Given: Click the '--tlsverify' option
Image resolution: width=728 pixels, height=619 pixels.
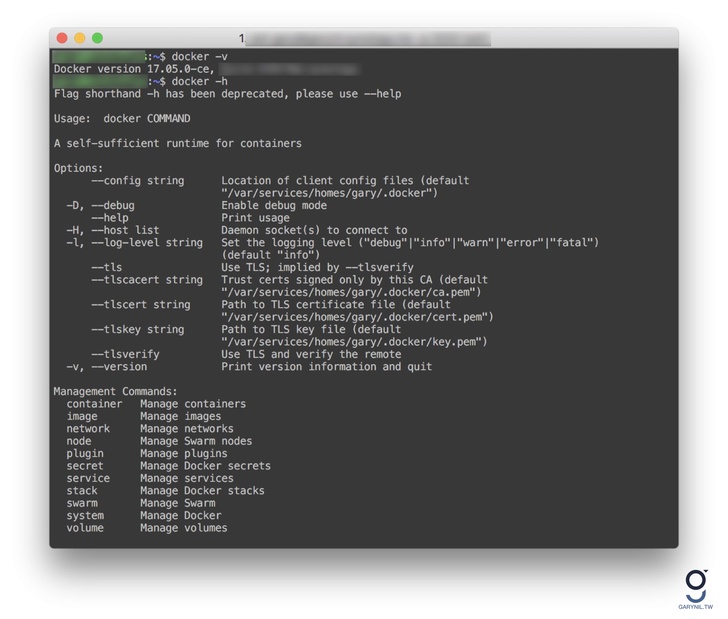Looking at the screenshot, I should [x=125, y=354].
